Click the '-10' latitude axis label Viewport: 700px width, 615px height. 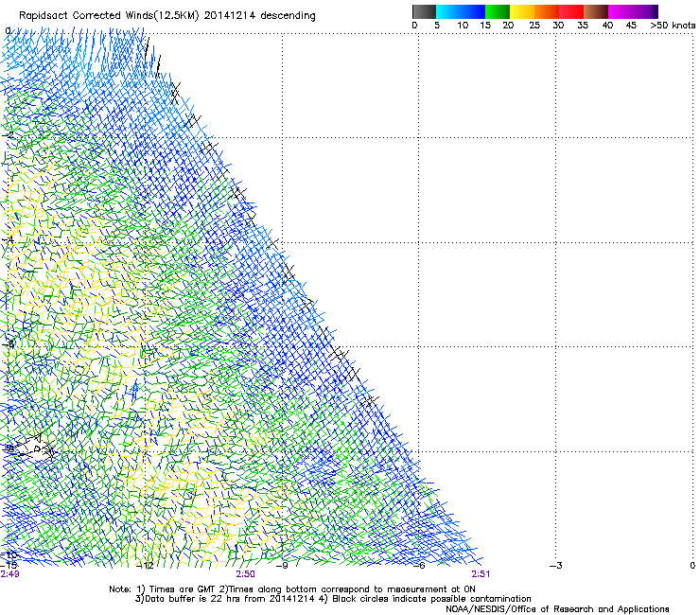[x=9, y=554]
